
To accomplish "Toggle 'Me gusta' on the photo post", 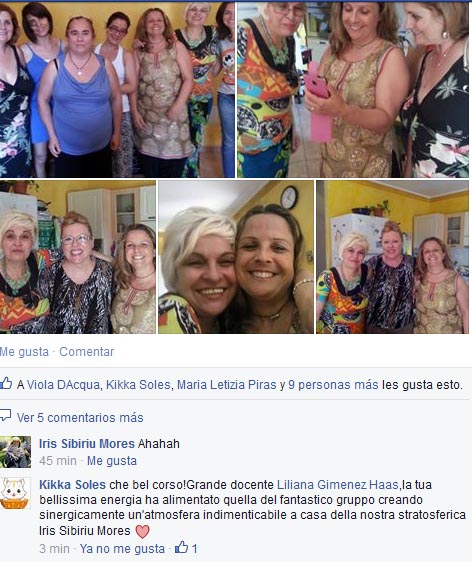I will pos(24,352).
